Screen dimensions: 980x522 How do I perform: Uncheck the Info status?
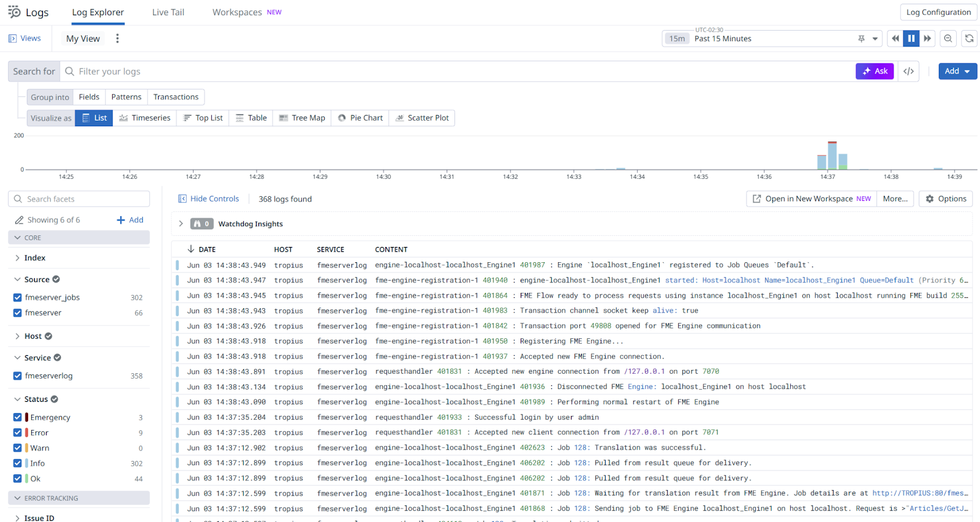point(17,464)
